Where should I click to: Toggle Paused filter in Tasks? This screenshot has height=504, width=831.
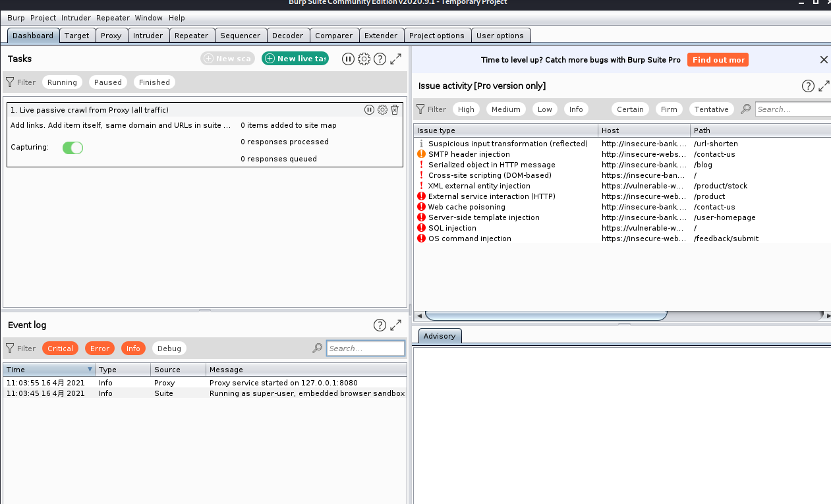[108, 82]
